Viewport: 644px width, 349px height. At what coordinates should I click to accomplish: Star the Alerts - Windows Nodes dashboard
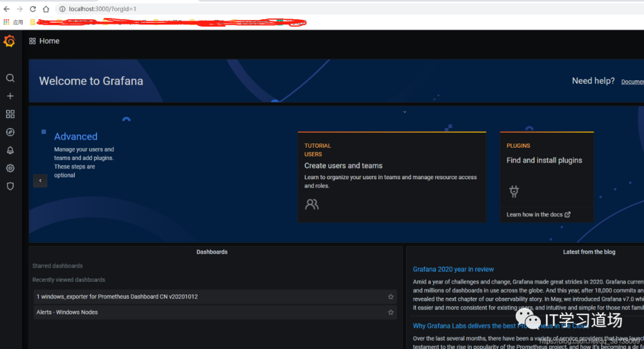click(391, 312)
